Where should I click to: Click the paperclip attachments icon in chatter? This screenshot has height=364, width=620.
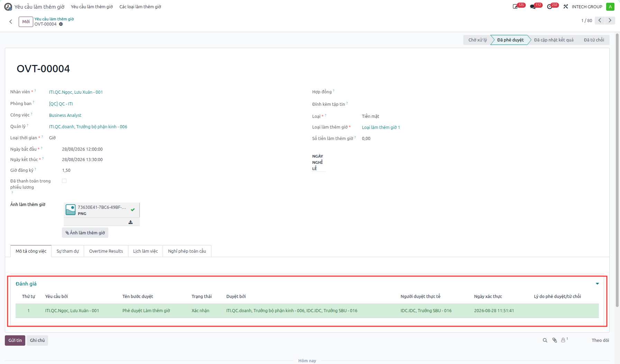point(555,340)
